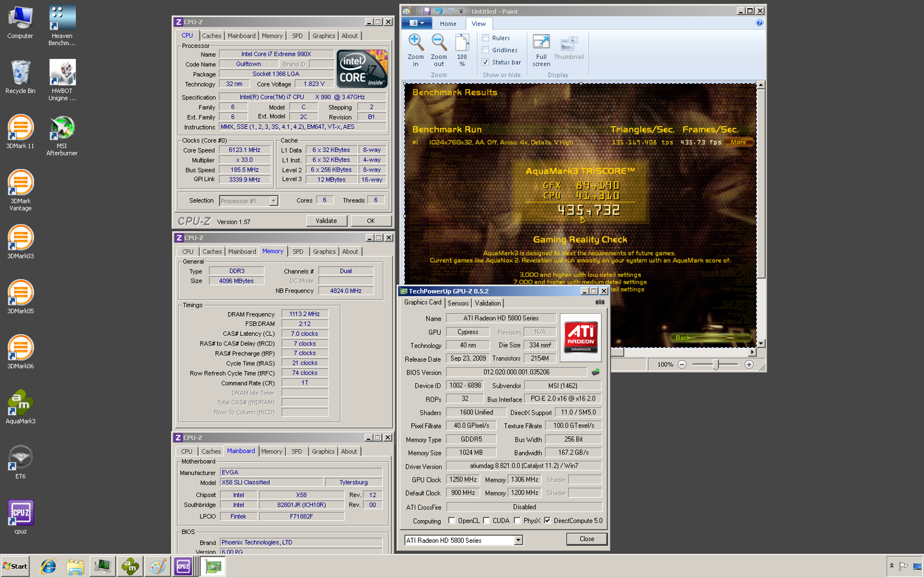Viewport: 924px width, 578px height.
Task: Click the Zoom out magnifier in Paint
Action: point(439,50)
